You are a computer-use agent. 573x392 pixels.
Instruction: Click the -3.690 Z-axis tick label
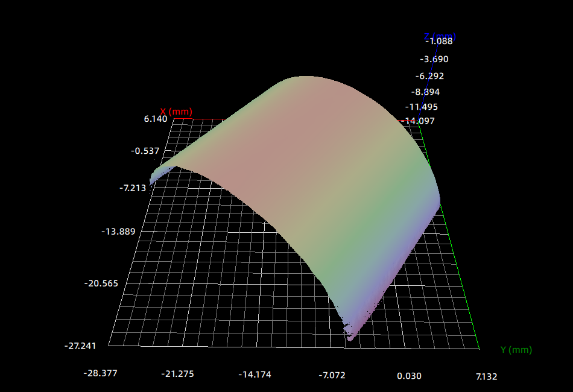coord(434,59)
